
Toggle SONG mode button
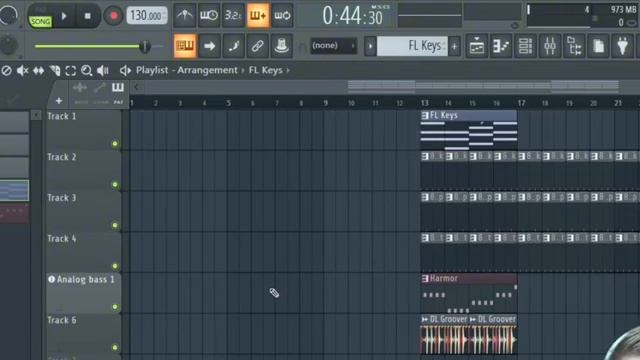40,21
